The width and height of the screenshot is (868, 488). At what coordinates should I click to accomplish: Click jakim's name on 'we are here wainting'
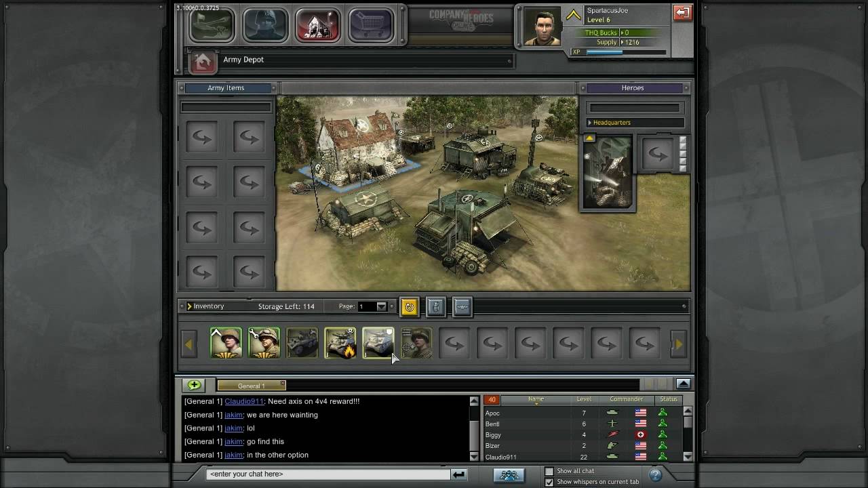click(233, 415)
